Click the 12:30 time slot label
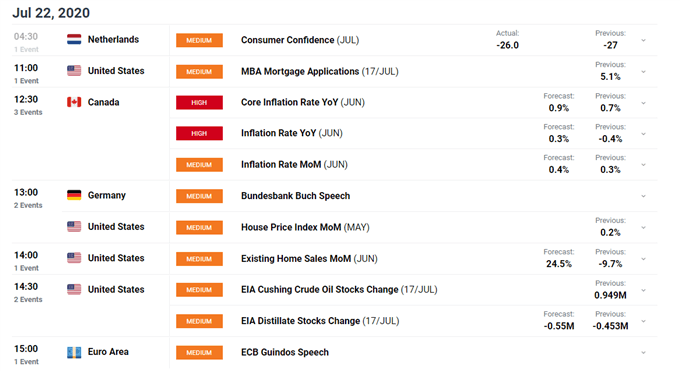Image resolution: width=680 pixels, height=371 pixels. pyautogui.click(x=26, y=99)
